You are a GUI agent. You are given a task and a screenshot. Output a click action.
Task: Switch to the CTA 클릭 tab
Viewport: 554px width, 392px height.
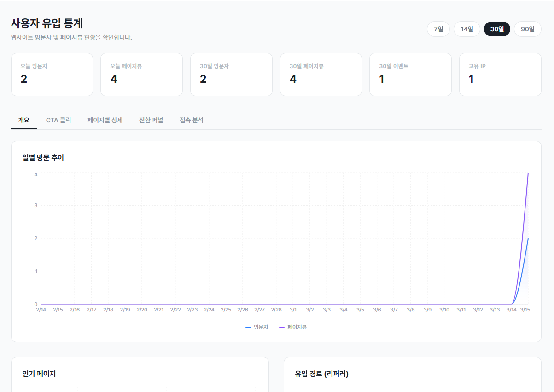[x=58, y=120]
